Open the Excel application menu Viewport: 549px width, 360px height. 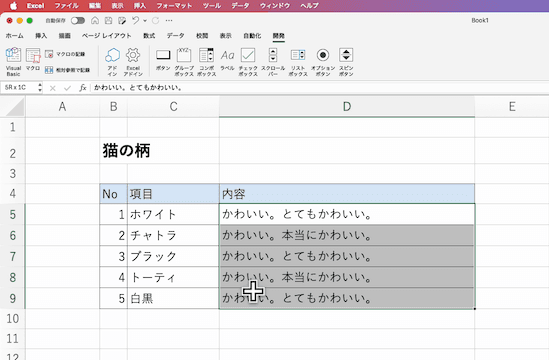[35, 6]
